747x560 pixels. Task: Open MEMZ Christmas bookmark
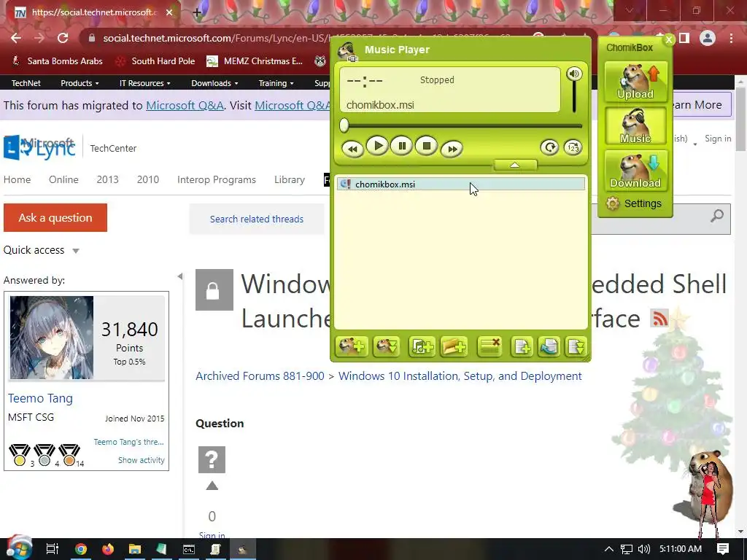[255, 61]
